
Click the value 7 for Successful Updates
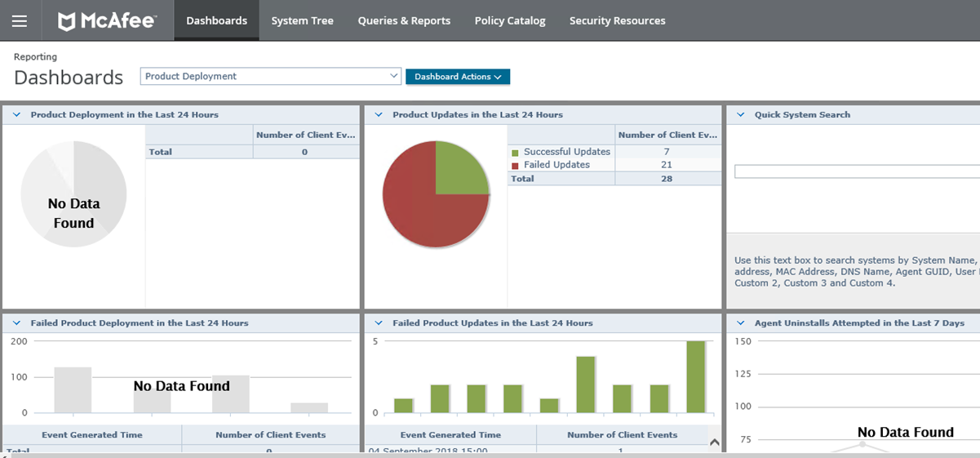pos(667,152)
